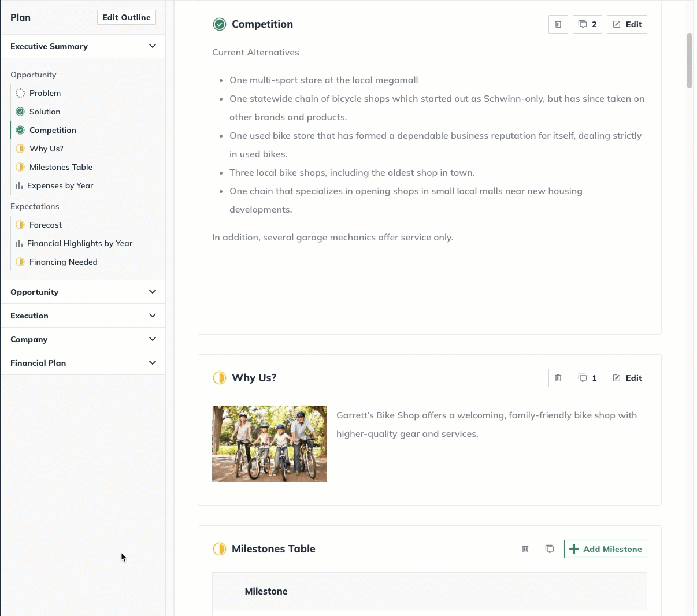Viewport: 697px width, 616px height.
Task: Click the page vertical scrollbar thumb
Action: click(x=689, y=61)
